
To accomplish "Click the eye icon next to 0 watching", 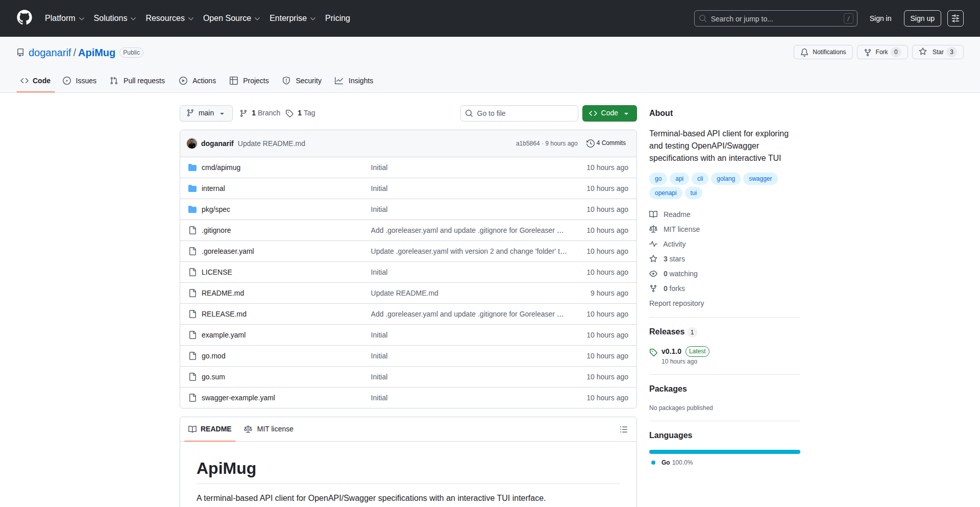I will [x=654, y=274].
